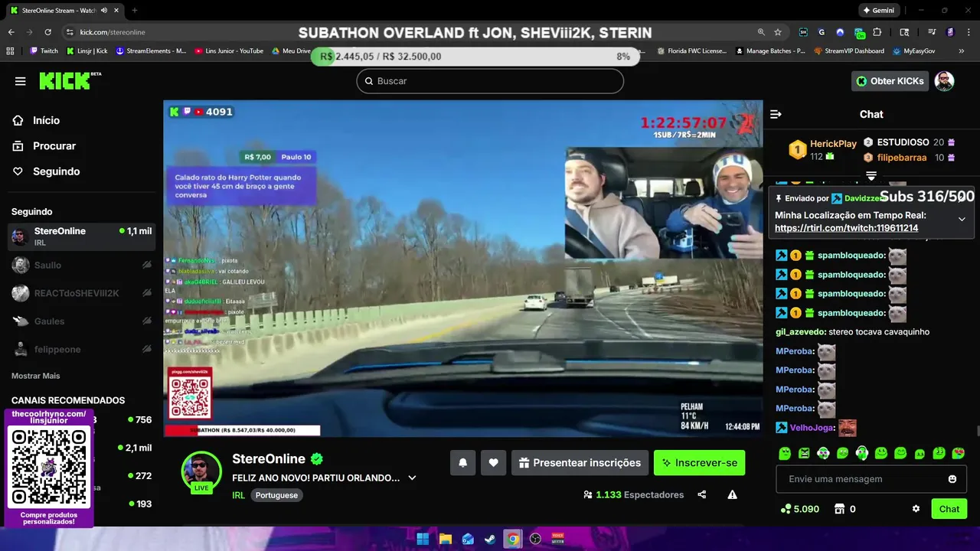980x551 pixels.
Task: Open the emoji picker in message box
Action: point(952,479)
